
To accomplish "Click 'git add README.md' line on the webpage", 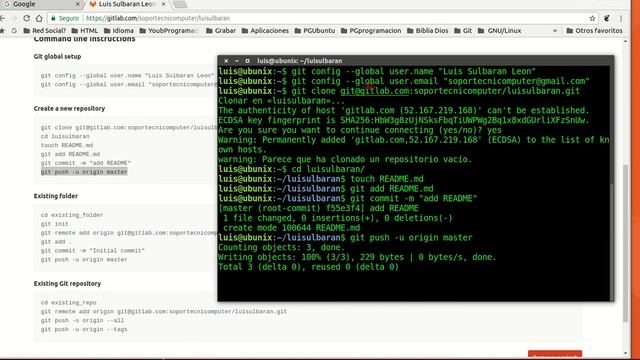I will pos(70,154).
